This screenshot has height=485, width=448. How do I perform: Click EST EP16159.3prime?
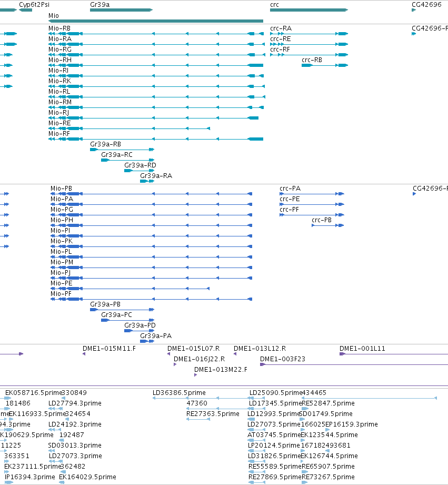pos(352,424)
